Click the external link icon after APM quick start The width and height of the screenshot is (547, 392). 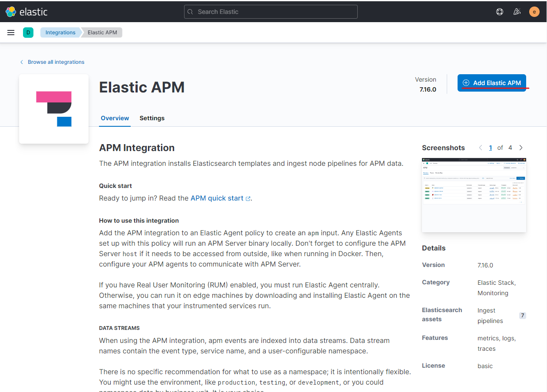pos(248,198)
